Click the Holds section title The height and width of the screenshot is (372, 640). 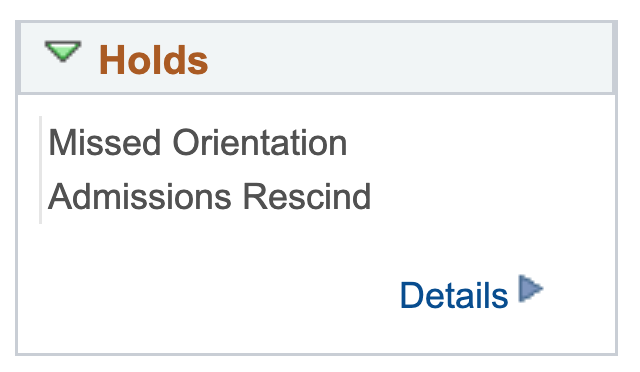153,60
